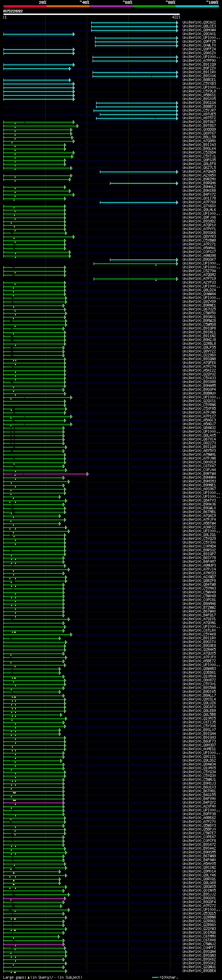Select label UniRef100_Q0DDQ9
This screenshot has width=222, height=980.
[x=199, y=129]
